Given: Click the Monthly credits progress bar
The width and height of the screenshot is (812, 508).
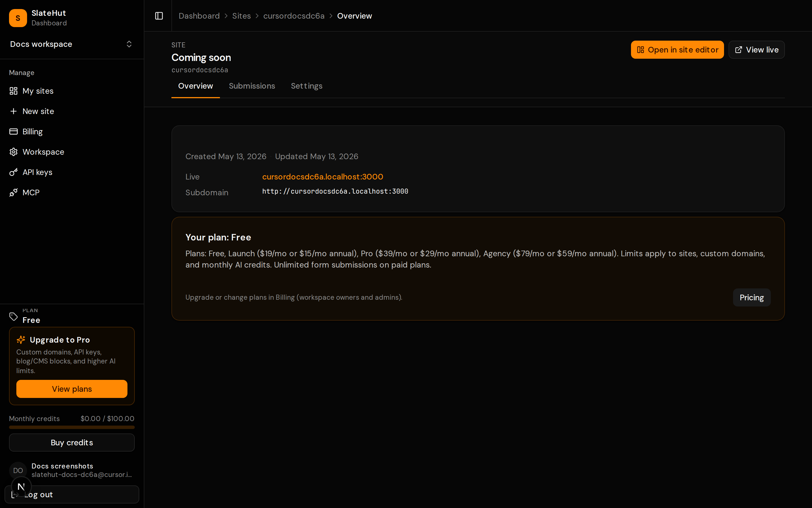Looking at the screenshot, I should click(72, 427).
